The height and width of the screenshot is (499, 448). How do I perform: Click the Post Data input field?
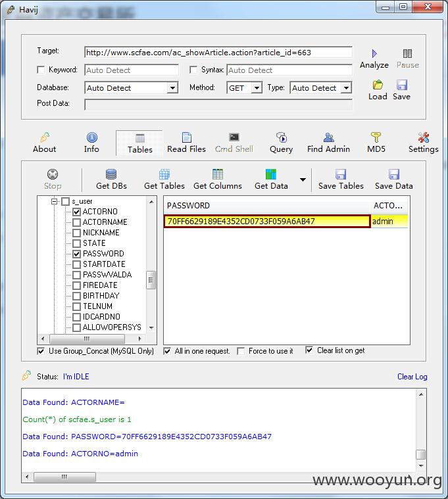coord(218,105)
